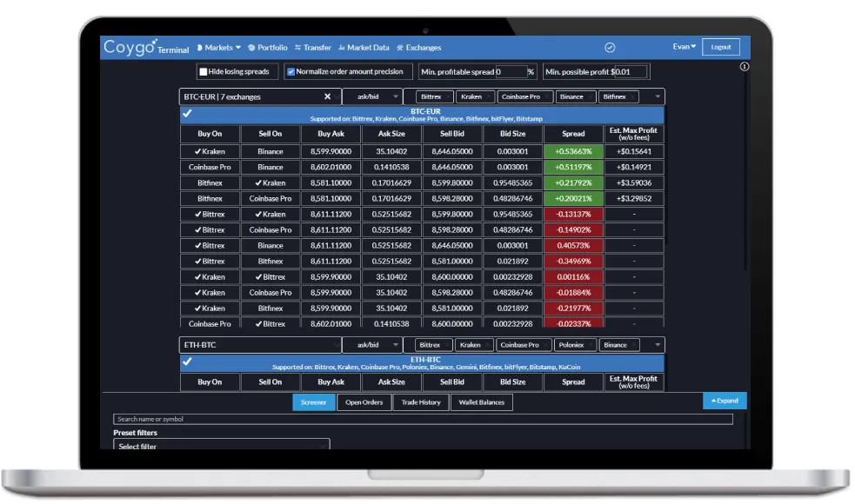The width and height of the screenshot is (855, 504).
Task: Remove Coinbase Pro tag from ETH-BTC exchanges
Action: 546,346
